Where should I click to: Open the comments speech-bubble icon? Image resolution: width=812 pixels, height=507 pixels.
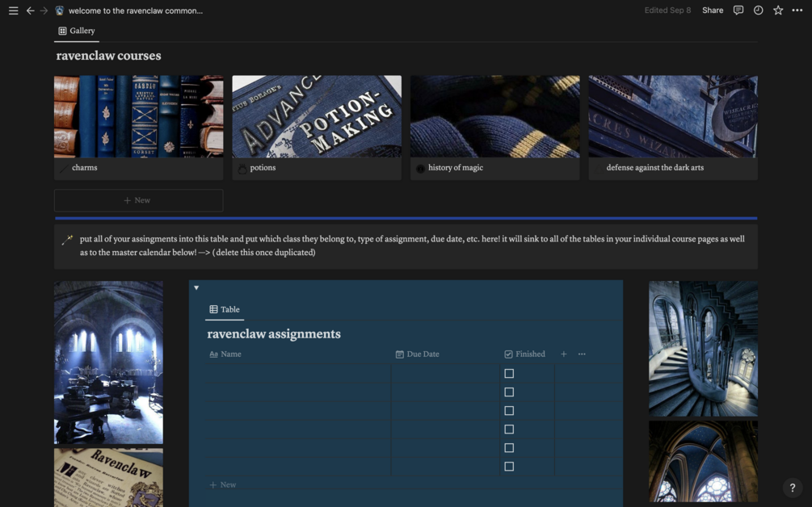738,10
